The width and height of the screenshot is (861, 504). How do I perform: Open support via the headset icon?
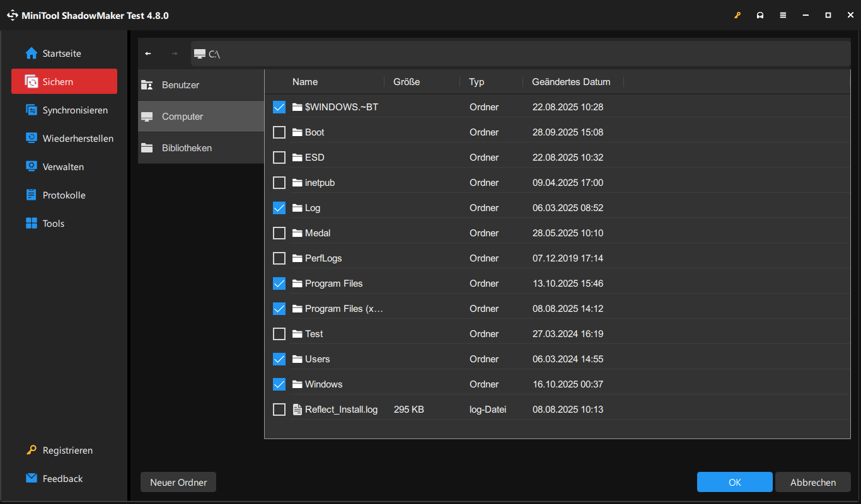tap(760, 15)
